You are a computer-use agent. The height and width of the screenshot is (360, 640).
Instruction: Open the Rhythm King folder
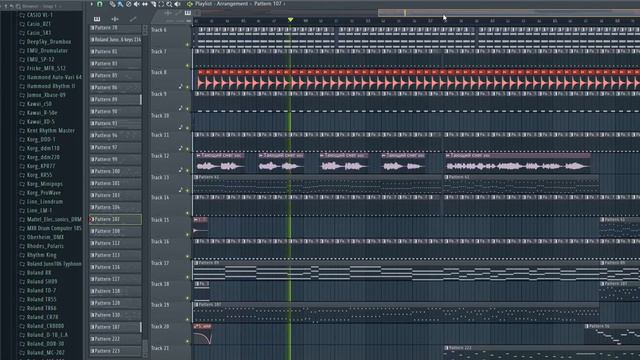38,255
